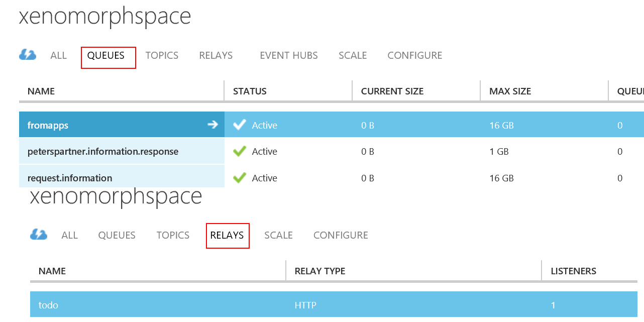Open the upper TOPICS tab
This screenshot has height=322, width=644.
click(x=162, y=55)
